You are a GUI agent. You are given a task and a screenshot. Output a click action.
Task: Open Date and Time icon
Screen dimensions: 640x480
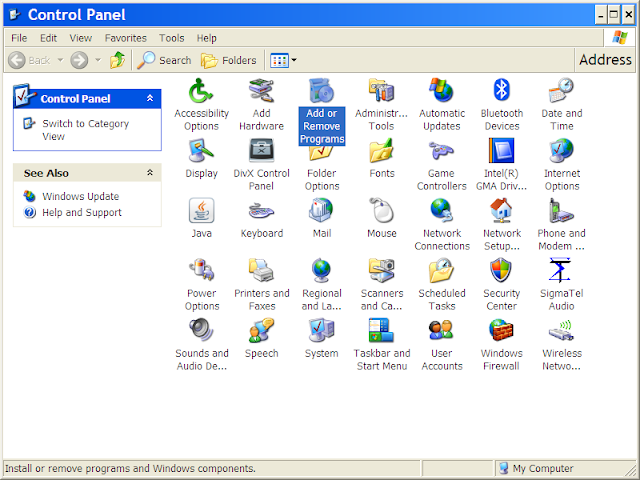pyautogui.click(x=562, y=90)
